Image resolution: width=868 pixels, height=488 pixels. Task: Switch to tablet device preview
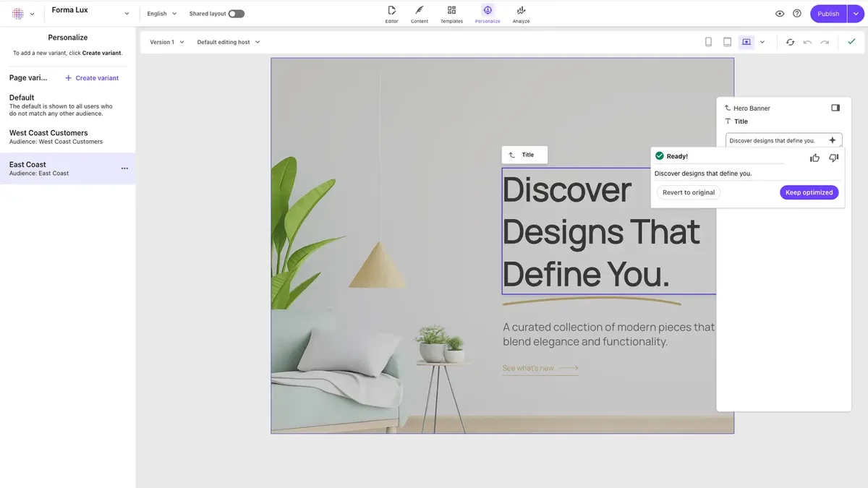click(727, 42)
